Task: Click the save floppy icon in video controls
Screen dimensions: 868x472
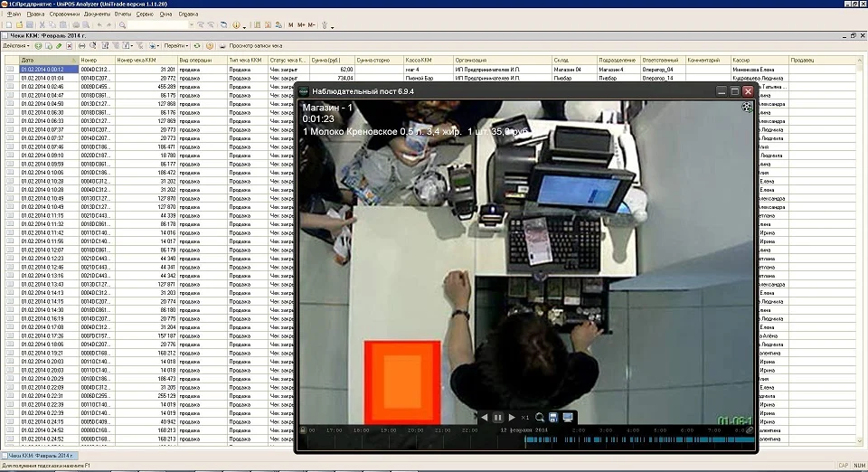Action: tap(553, 417)
